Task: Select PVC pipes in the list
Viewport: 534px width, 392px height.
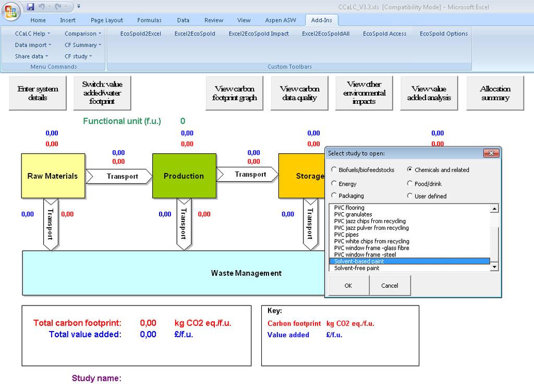Action: pos(410,235)
